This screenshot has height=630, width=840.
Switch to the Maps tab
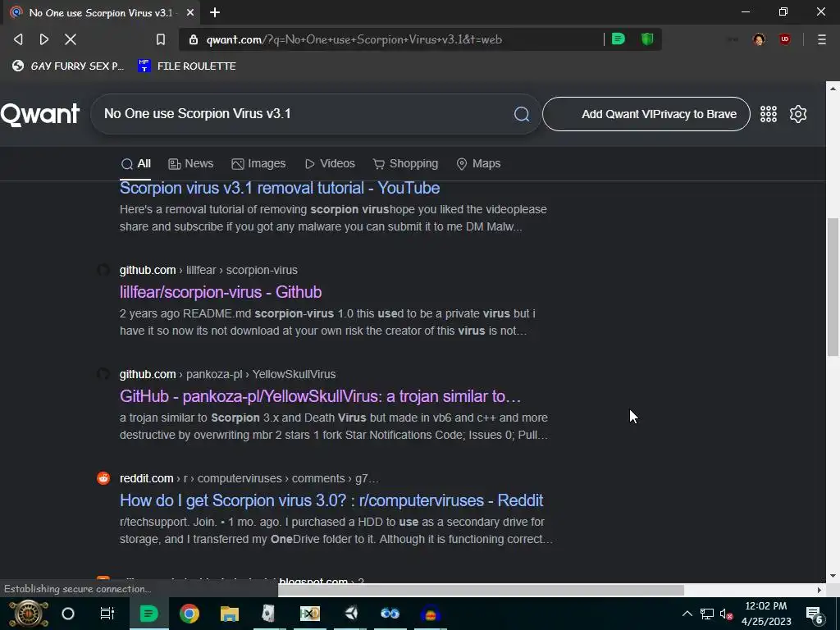coord(478,163)
